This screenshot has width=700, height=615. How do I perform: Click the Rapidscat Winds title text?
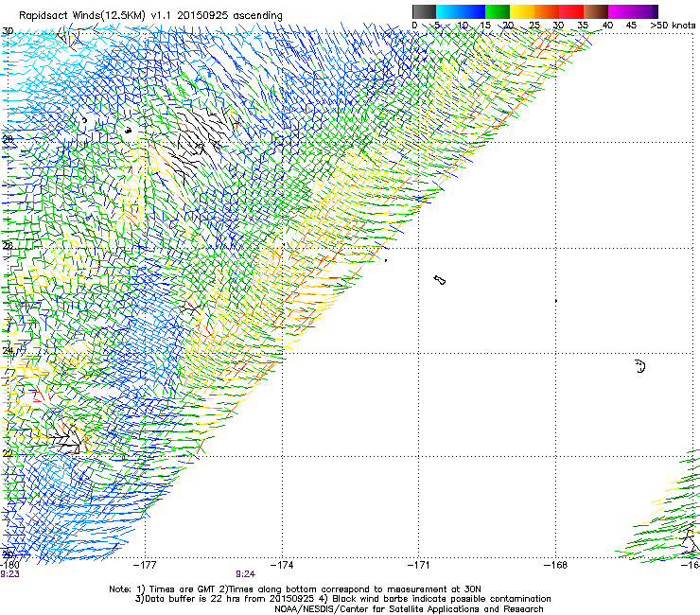(150, 16)
